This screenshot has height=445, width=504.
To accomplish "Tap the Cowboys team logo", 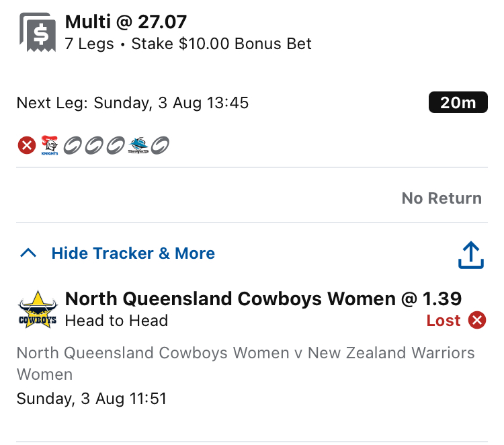I will point(38,310).
